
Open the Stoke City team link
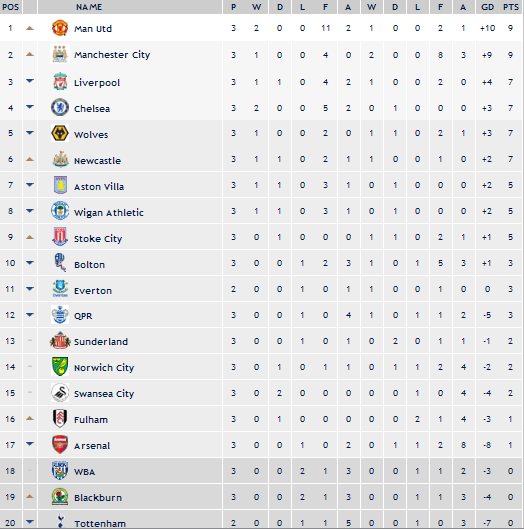click(98, 239)
